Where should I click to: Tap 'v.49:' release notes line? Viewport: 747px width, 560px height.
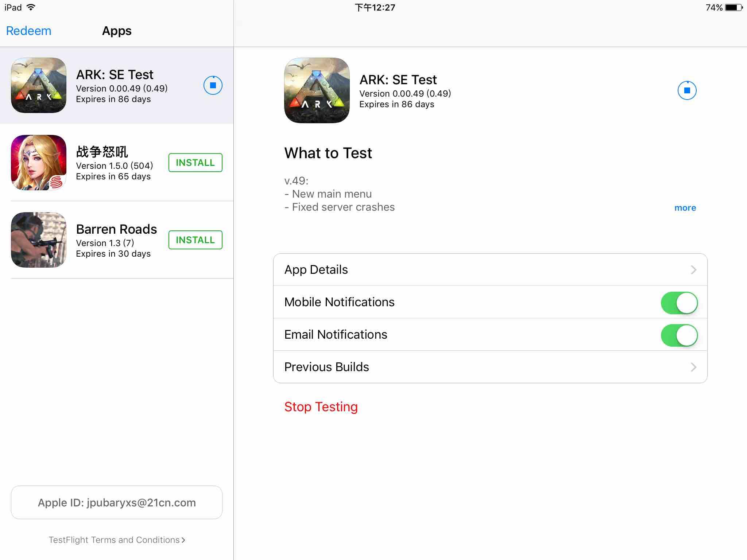tap(297, 181)
